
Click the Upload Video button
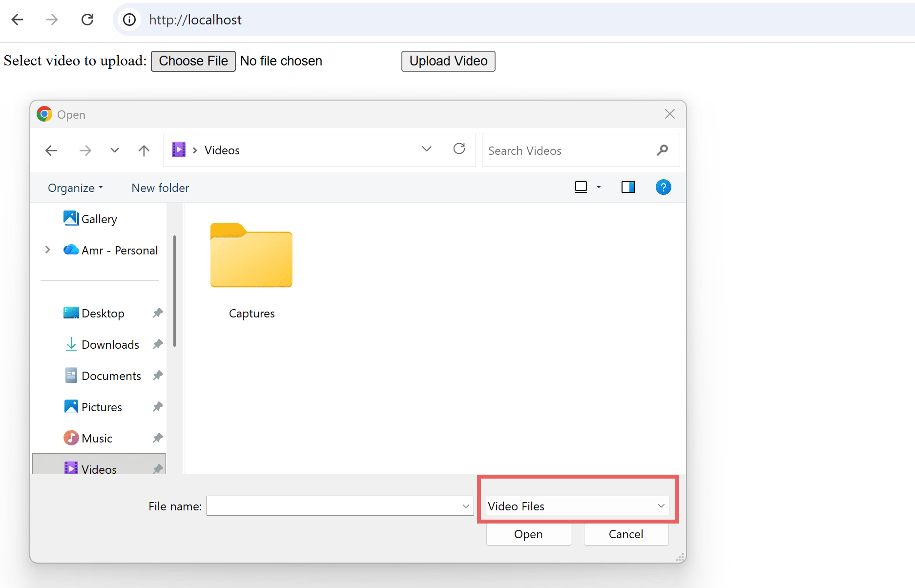[x=448, y=61]
